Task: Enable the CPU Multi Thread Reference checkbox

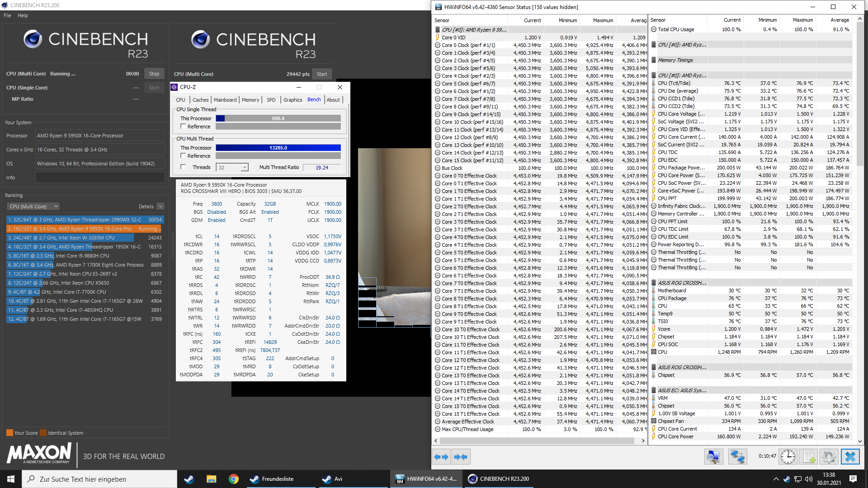Action: 183,156
